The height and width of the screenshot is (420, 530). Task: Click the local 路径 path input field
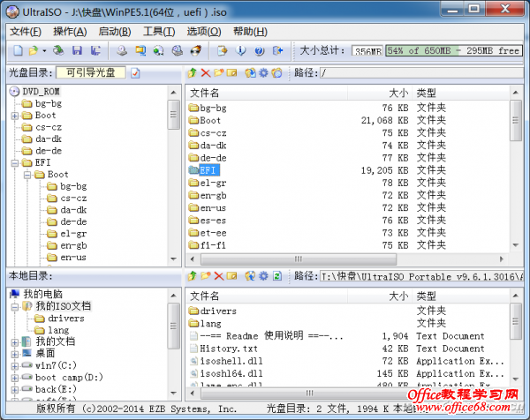point(421,276)
